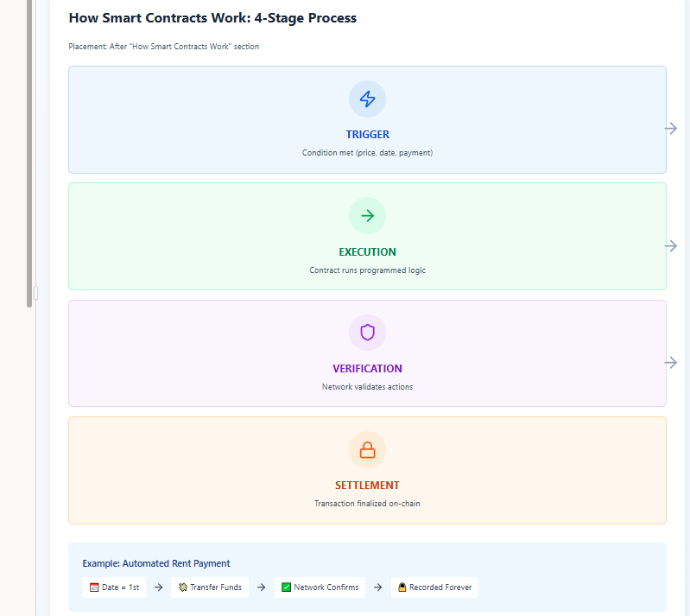Select the VERIFICATION stage title
This screenshot has height=616, width=690.
pyautogui.click(x=367, y=369)
